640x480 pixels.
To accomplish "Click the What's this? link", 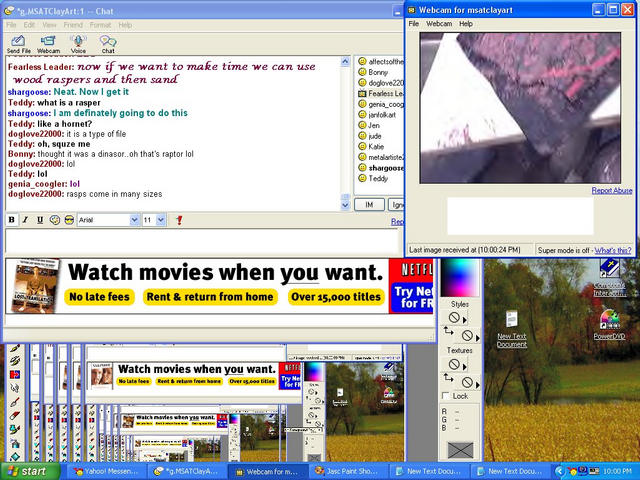I will (613, 250).
